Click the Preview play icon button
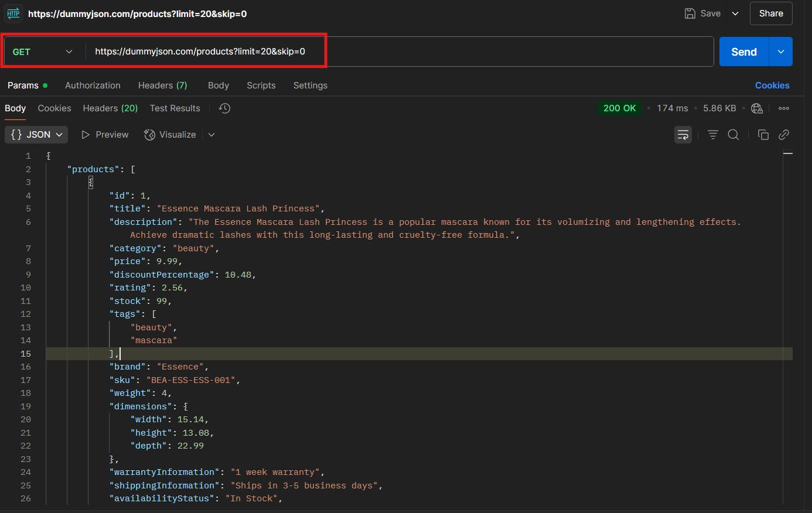Image resolution: width=812 pixels, height=513 pixels. tap(104, 135)
